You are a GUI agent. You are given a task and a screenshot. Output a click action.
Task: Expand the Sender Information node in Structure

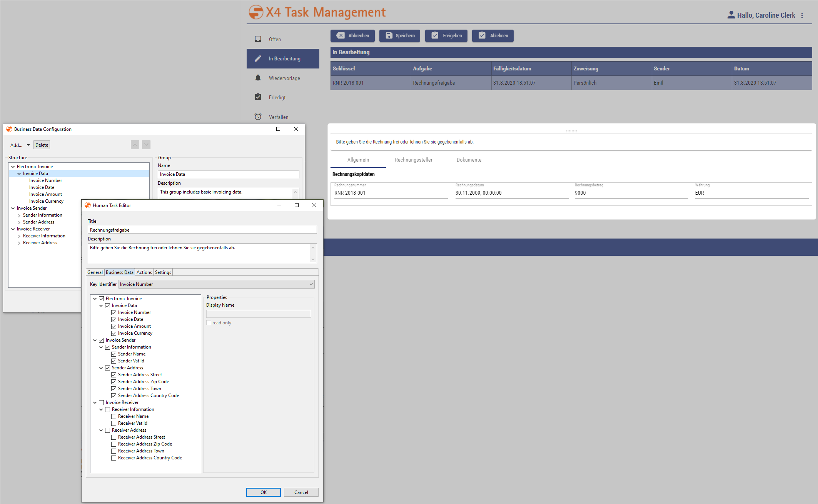pyautogui.click(x=19, y=215)
